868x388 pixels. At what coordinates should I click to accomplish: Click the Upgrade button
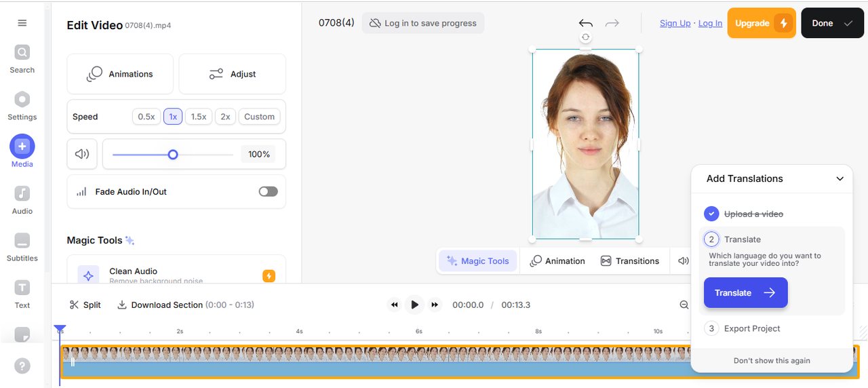click(x=762, y=23)
